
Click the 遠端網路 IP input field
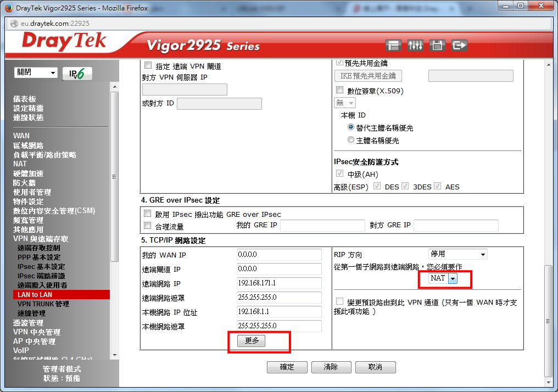279,283
